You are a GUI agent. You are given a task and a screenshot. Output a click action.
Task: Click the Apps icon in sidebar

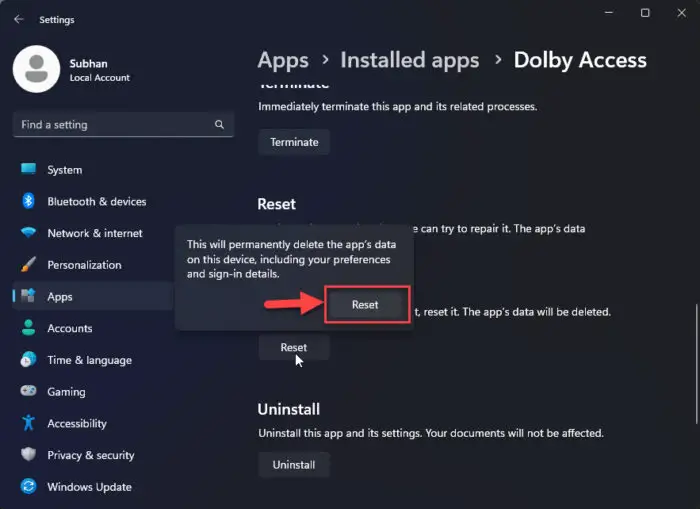(x=29, y=296)
